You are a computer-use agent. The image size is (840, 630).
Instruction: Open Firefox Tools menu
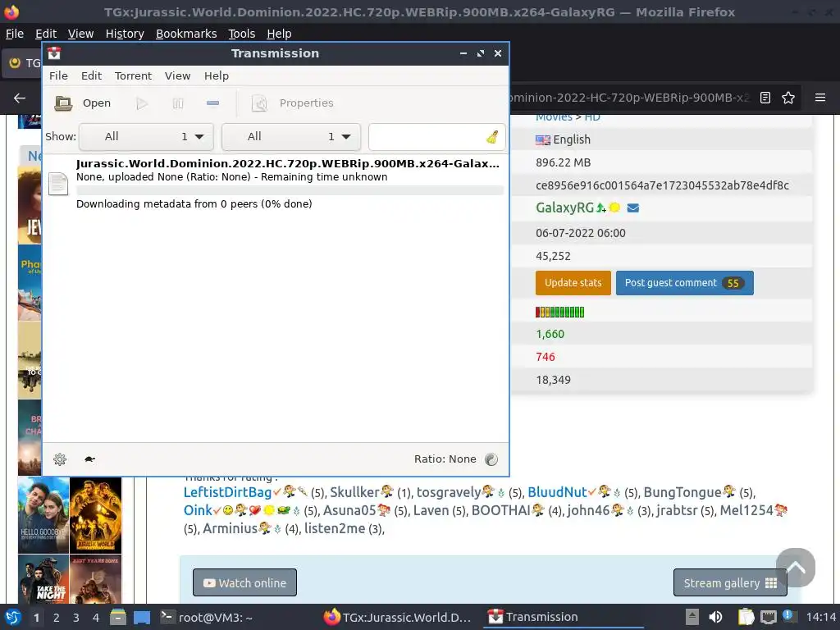point(242,33)
